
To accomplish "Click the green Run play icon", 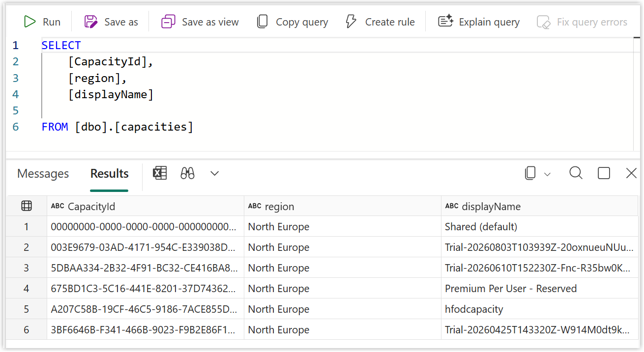I will point(30,22).
